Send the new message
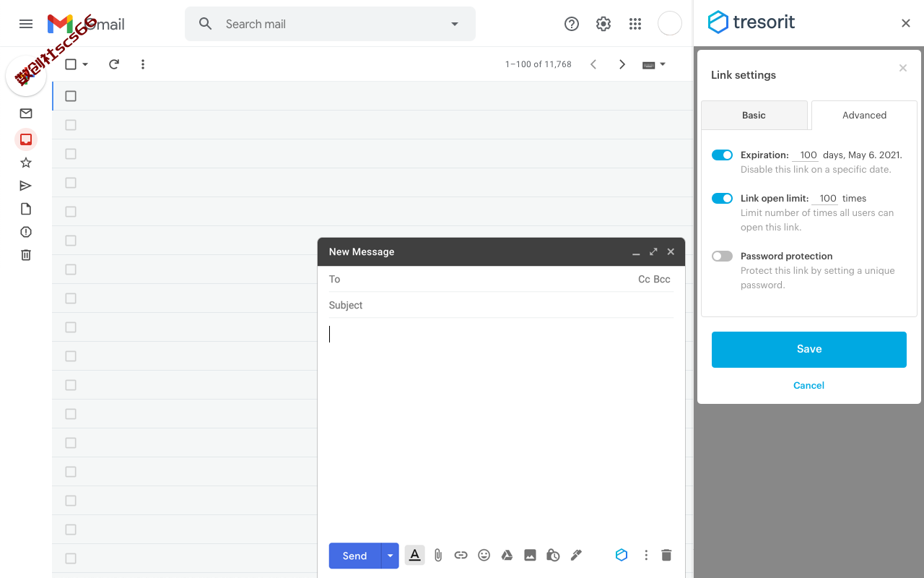 pyautogui.click(x=354, y=556)
